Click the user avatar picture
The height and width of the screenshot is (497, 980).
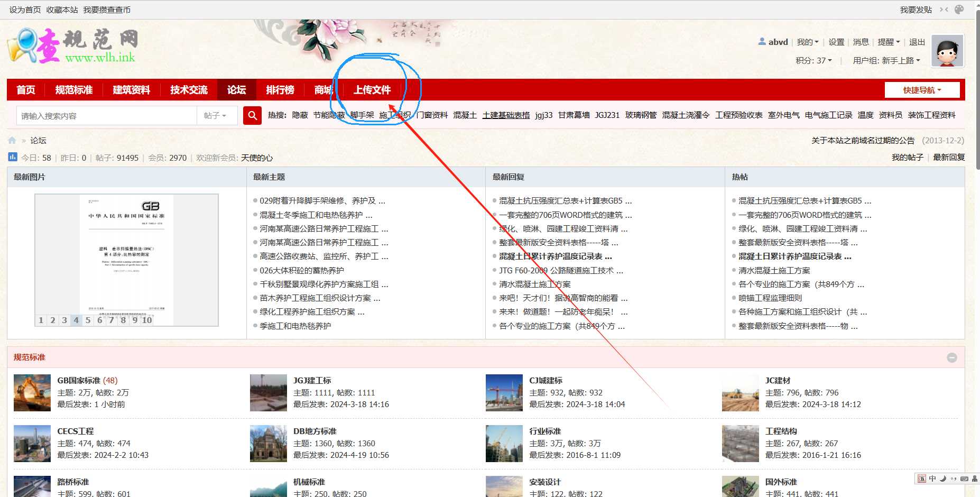(x=947, y=51)
